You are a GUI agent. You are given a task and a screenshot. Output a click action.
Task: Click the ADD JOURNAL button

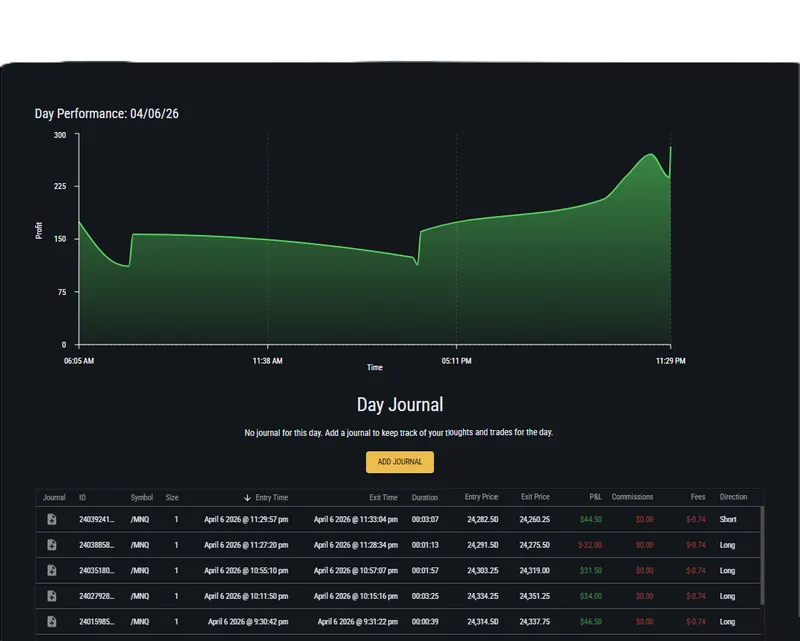[399, 462]
